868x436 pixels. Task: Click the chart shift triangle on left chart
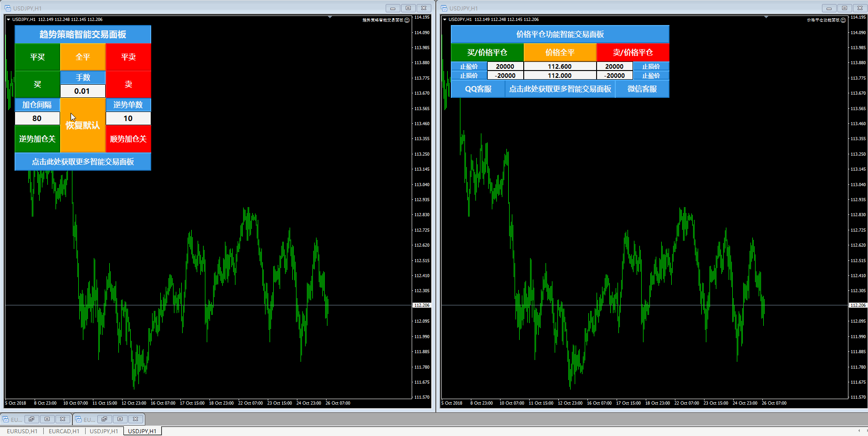330,17
